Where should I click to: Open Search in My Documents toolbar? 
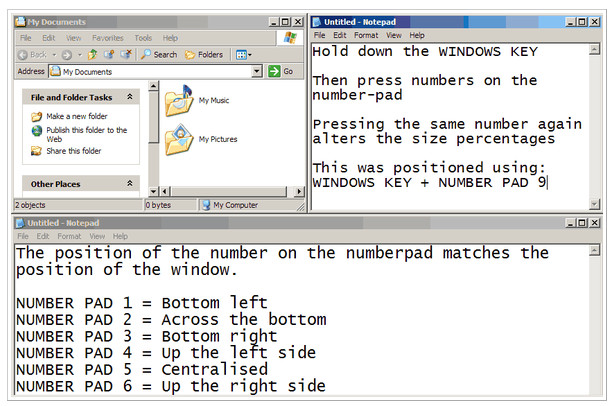(x=159, y=55)
